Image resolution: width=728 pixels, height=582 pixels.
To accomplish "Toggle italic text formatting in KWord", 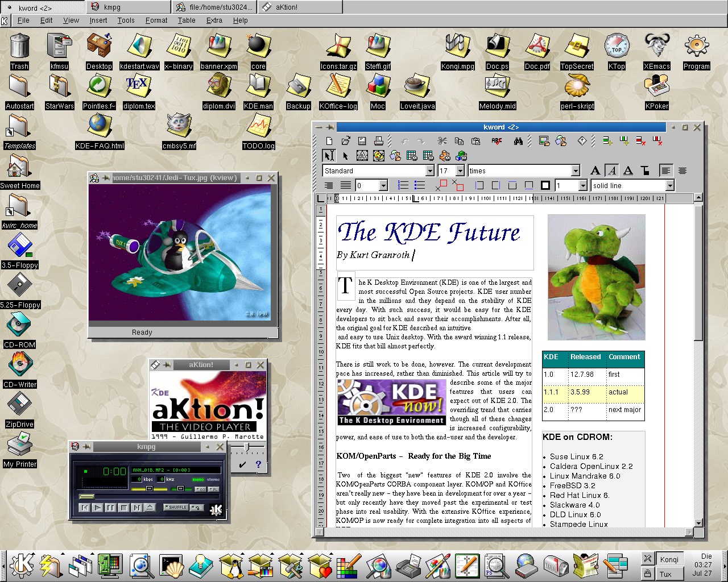I will point(611,171).
